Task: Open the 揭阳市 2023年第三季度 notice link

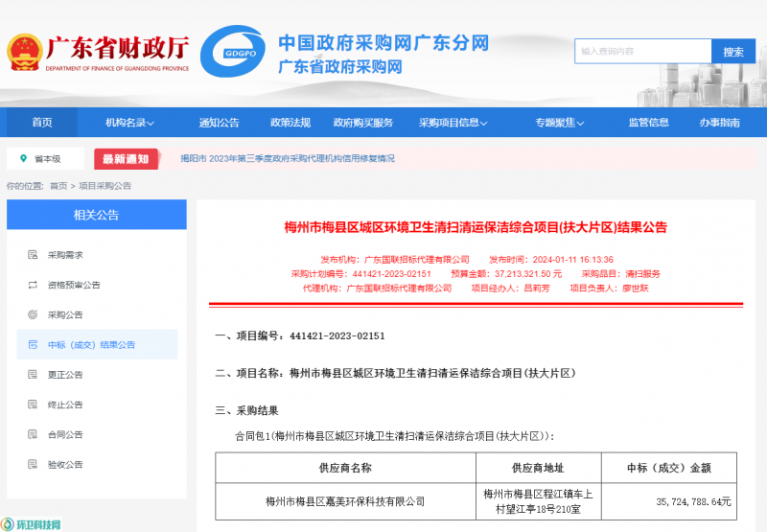Action: [x=287, y=158]
